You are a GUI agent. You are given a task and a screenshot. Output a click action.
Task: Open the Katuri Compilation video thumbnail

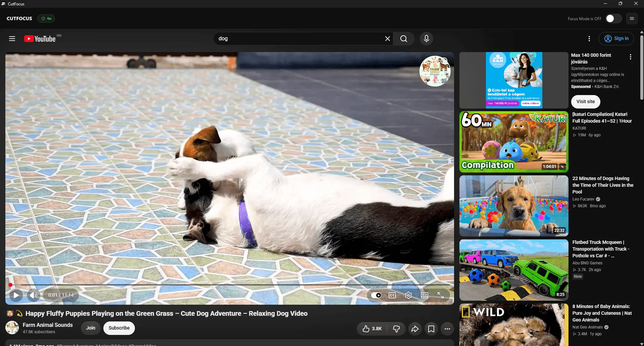514,142
